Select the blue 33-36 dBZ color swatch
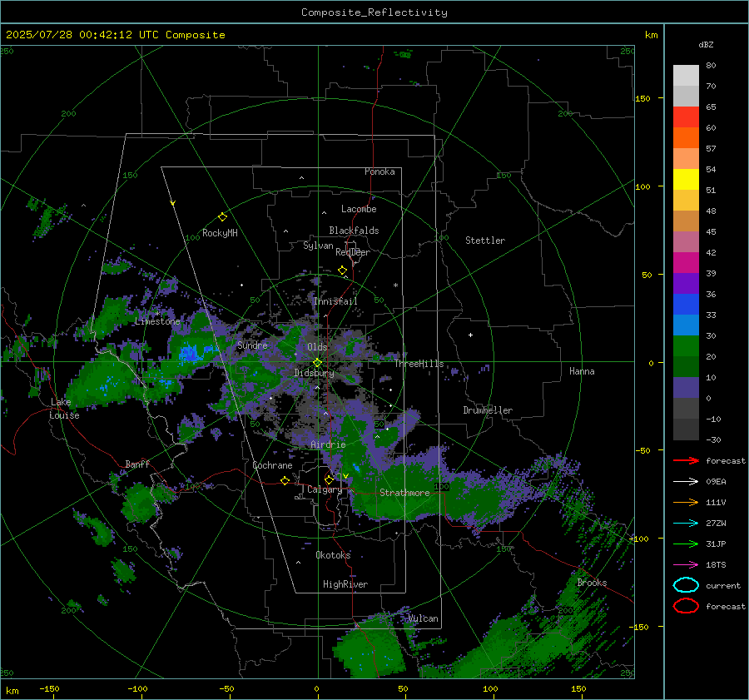 point(686,305)
